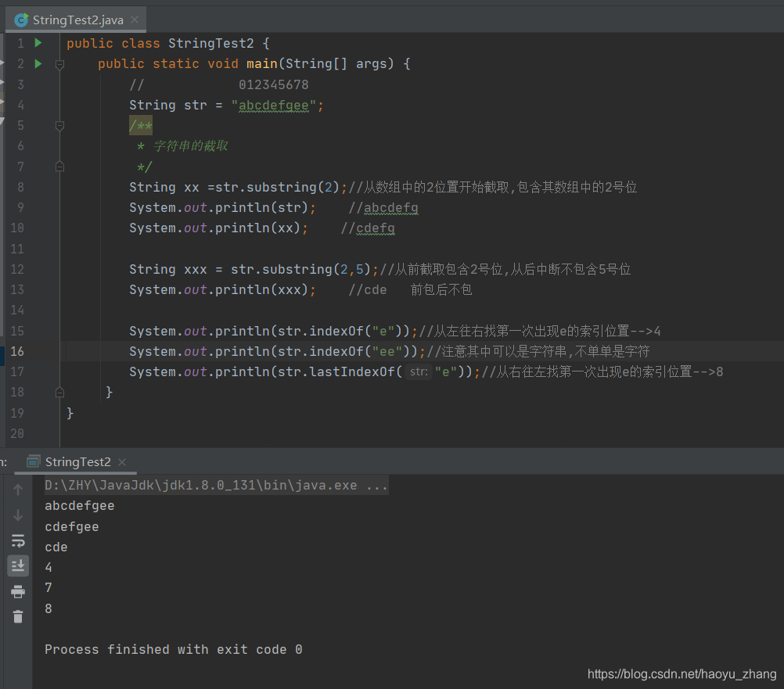Click 'Process finished with exit code 0' text
This screenshot has width=784, height=689.
(x=174, y=650)
